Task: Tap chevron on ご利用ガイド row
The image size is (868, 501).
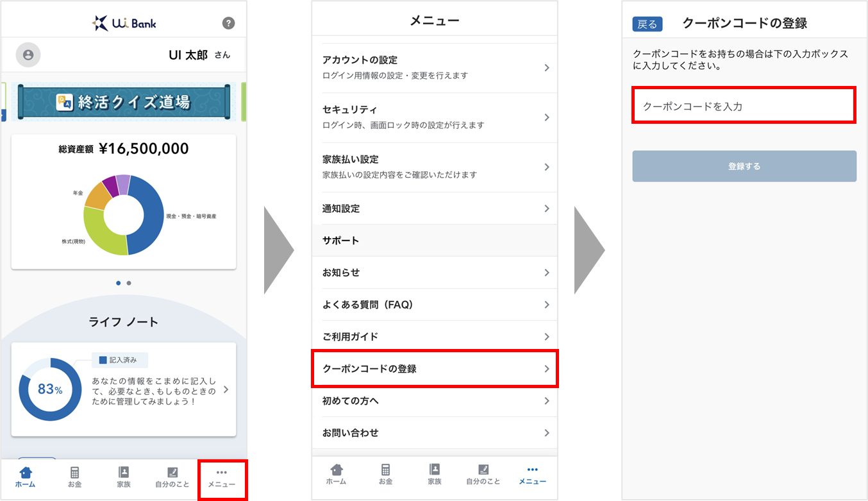Action: coord(546,337)
